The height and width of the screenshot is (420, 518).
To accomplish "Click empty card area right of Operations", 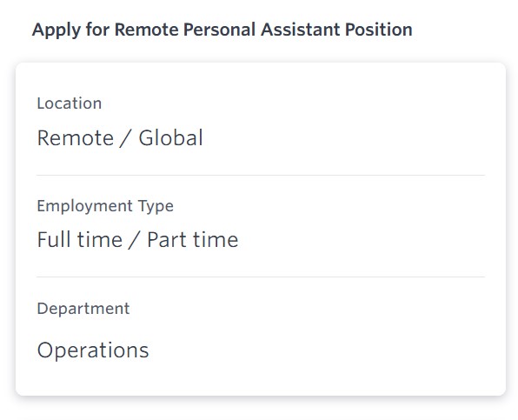I will pyautogui.click(x=314, y=350).
